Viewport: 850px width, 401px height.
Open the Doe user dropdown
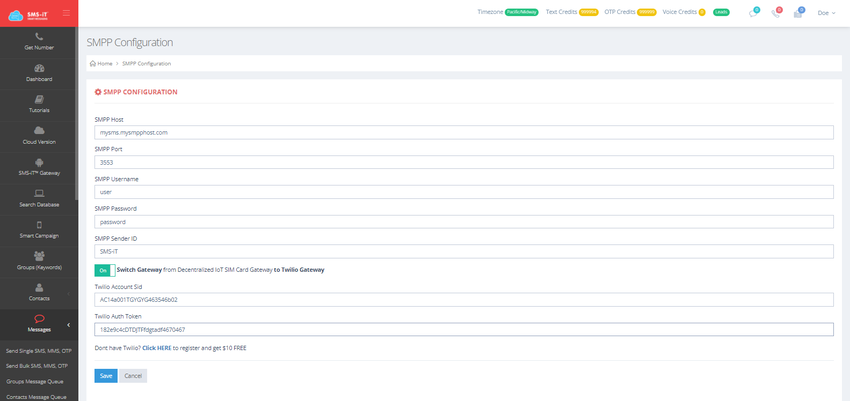[826, 13]
